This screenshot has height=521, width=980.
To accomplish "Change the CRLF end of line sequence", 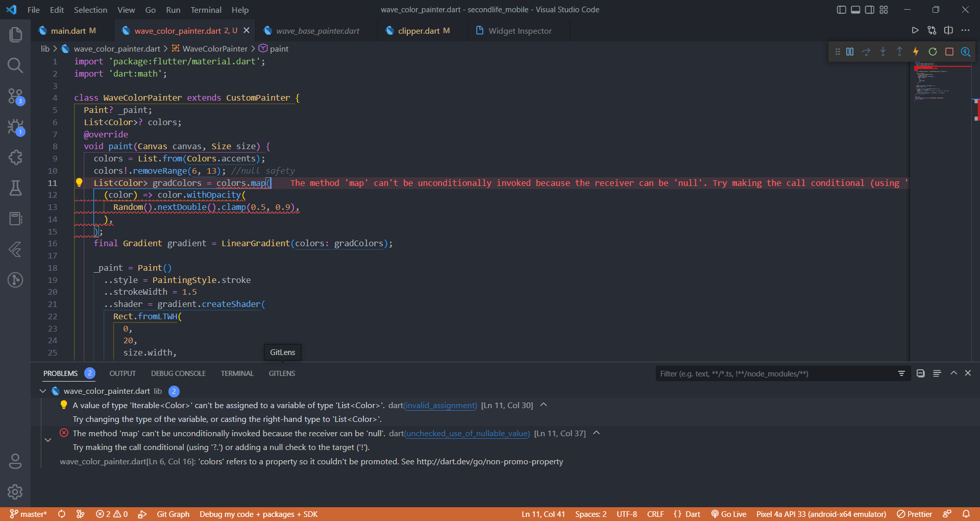I will (655, 514).
